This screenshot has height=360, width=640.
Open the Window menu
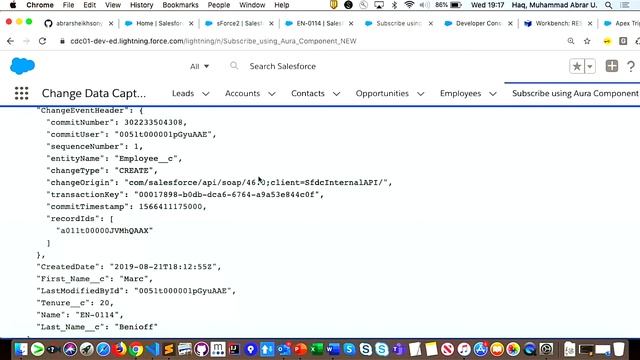point(252,5)
